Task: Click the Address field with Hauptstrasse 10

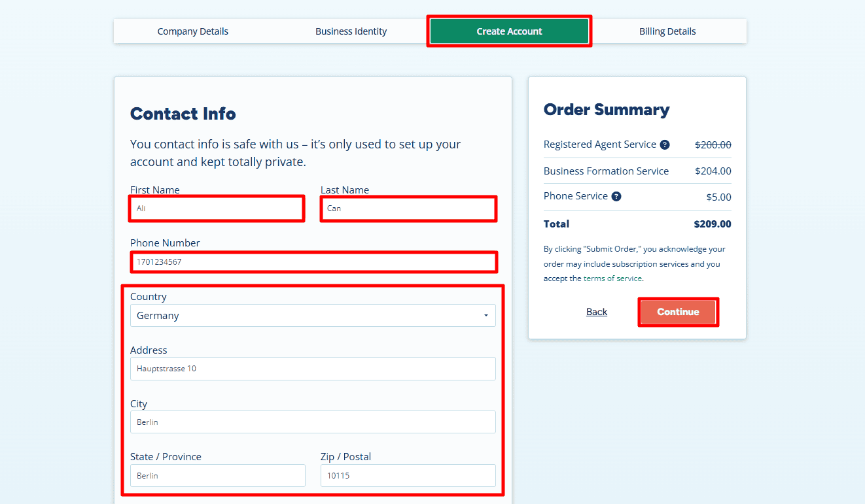Action: [x=313, y=369]
